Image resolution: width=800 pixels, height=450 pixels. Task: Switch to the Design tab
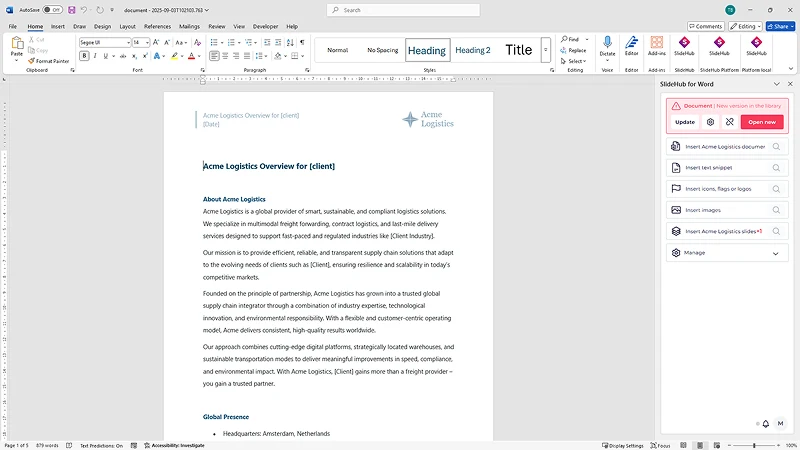click(x=102, y=27)
